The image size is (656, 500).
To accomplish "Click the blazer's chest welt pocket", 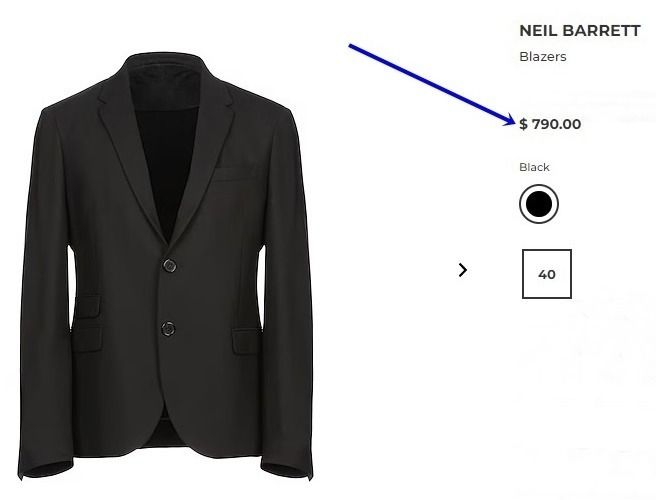I will 234,173.
